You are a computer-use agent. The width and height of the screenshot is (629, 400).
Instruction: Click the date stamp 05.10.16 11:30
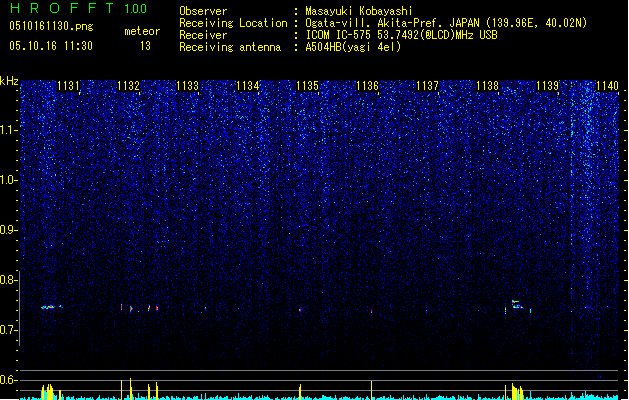tap(51, 46)
